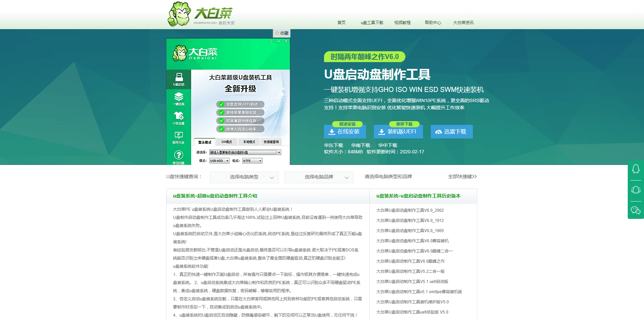The width and height of the screenshot is (644, 321).
Task: Click the 收藏 star favorite button
Action: [282, 33]
